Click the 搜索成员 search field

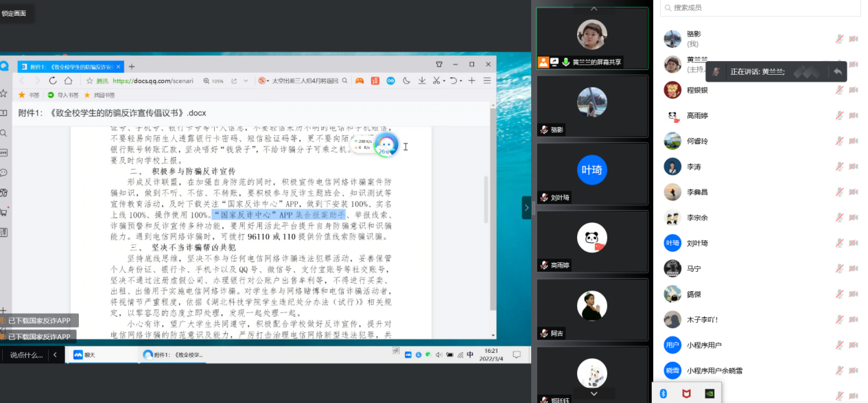click(760, 8)
